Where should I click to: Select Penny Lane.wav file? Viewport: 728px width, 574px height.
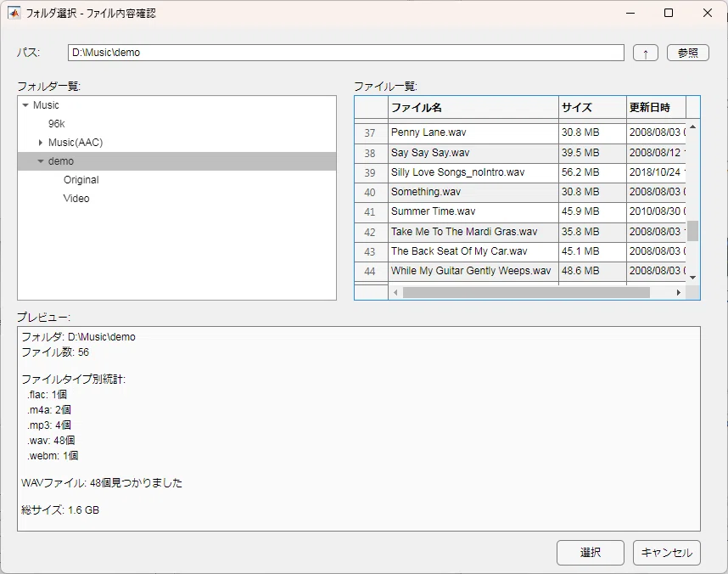(x=473, y=133)
